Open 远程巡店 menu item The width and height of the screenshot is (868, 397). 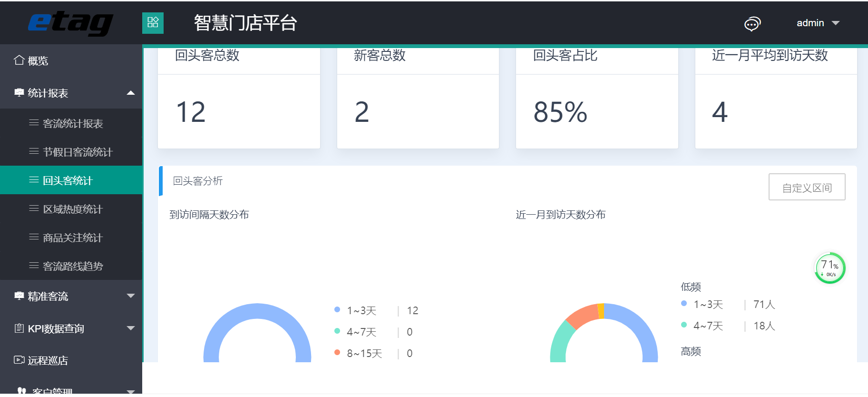click(71, 360)
